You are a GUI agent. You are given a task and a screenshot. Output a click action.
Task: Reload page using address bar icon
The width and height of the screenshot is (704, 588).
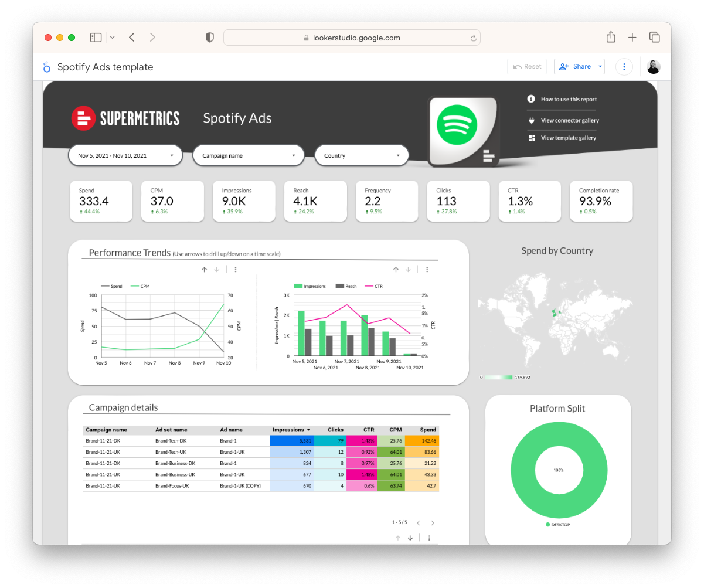pyautogui.click(x=473, y=38)
